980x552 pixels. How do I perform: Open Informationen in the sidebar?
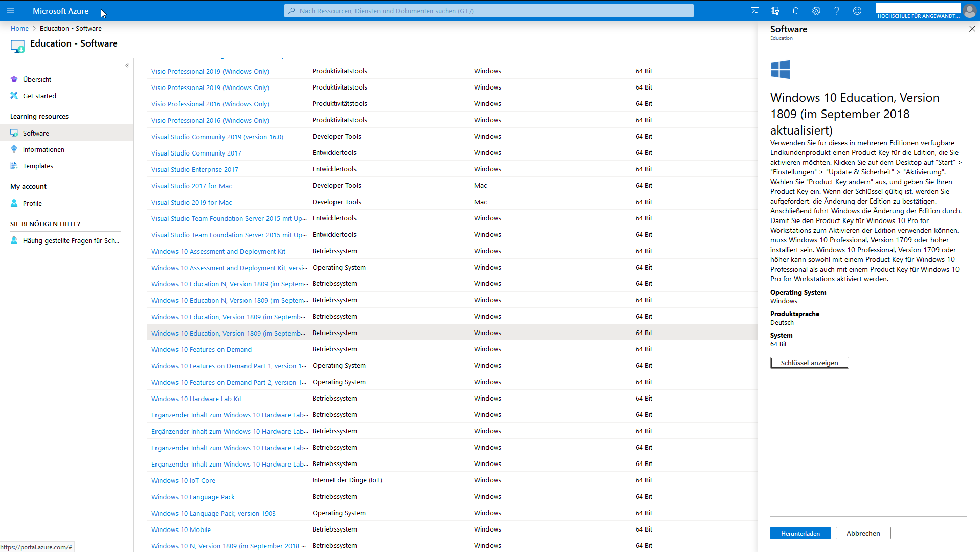[43, 149]
